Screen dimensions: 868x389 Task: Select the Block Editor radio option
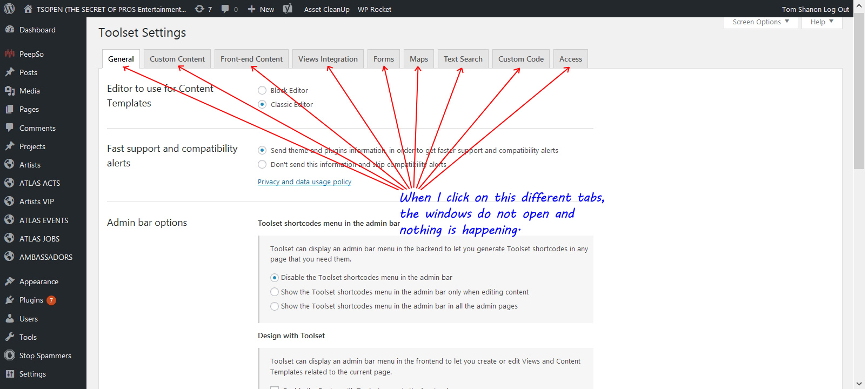pos(262,90)
